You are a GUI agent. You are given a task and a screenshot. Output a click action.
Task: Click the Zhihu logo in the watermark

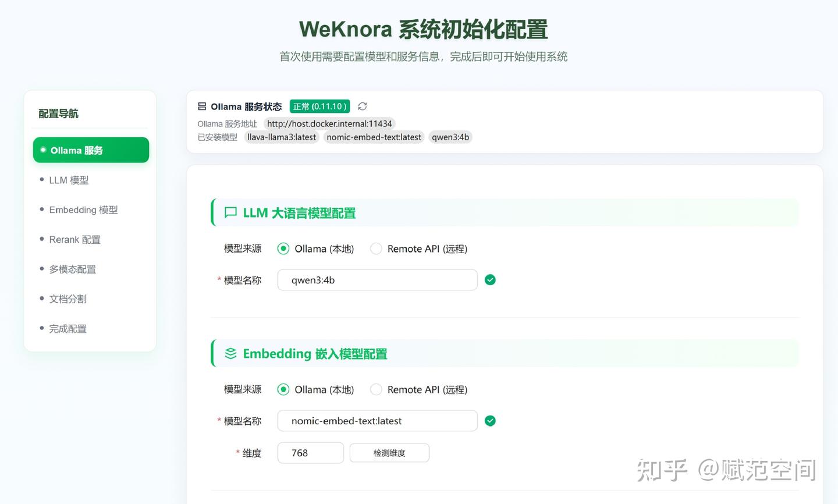coord(663,470)
